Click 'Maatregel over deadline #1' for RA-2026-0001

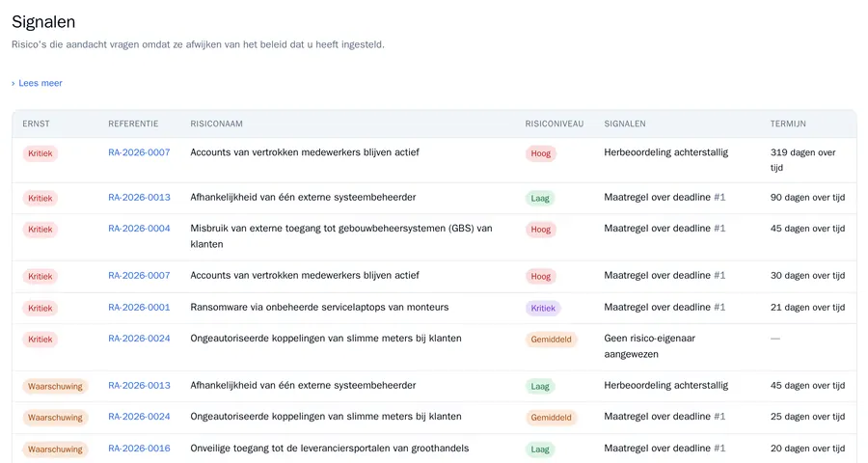point(665,307)
